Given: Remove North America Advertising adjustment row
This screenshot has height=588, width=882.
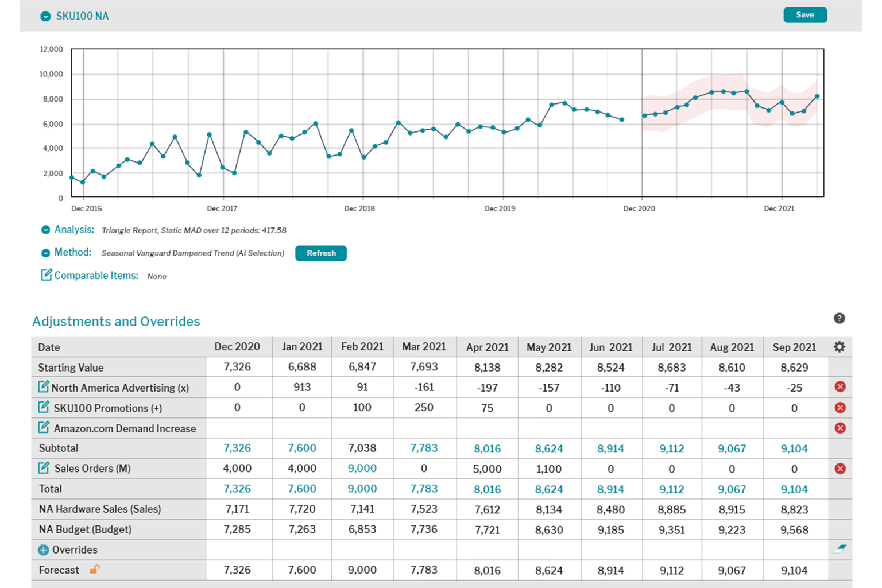Looking at the screenshot, I should [x=840, y=386].
